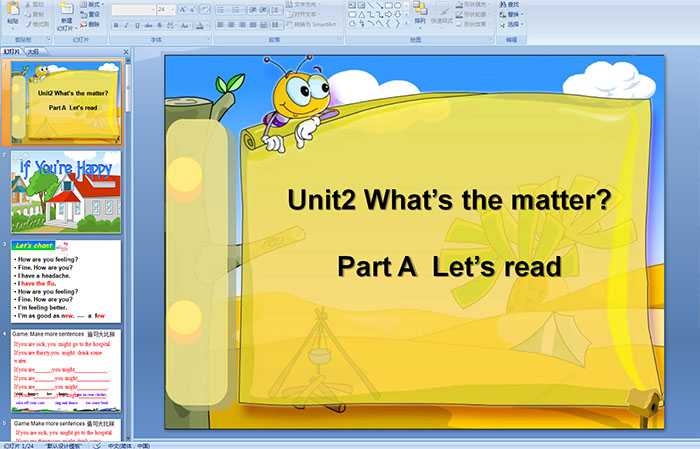
Task: Click the Grow Font icon
Action: [x=183, y=9]
